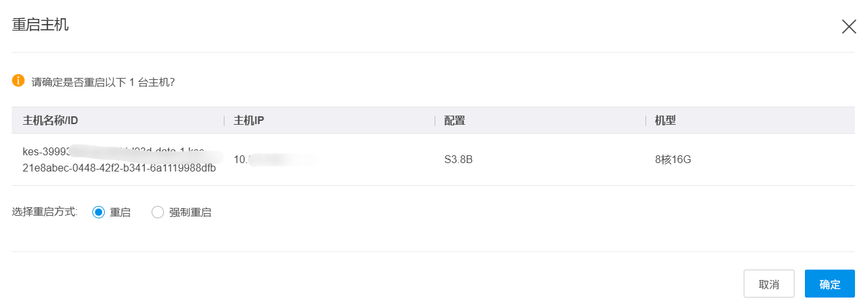Close the 重启主机 dialog with the X

[x=848, y=27]
